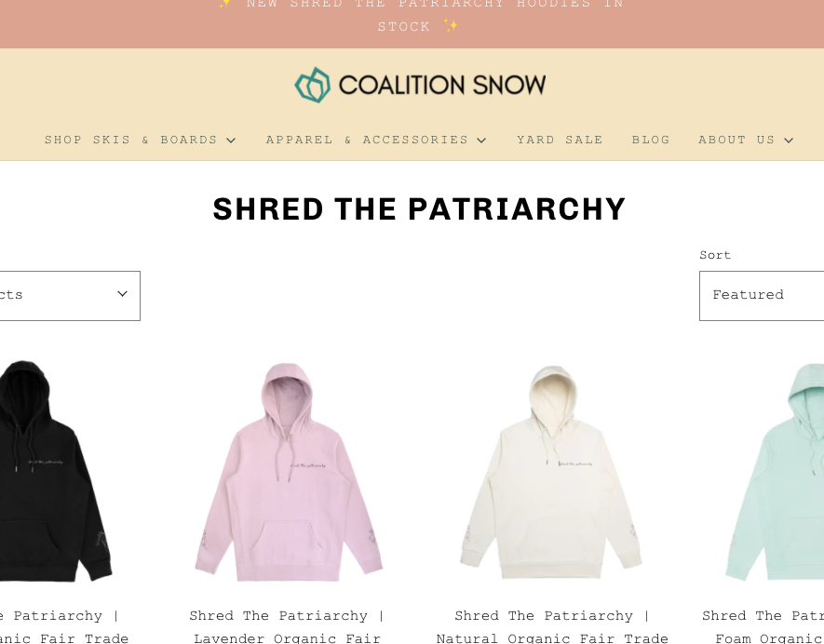The image size is (824, 644).
Task: Expand the Shop Skis & Boards chevron
Action: [231, 141]
